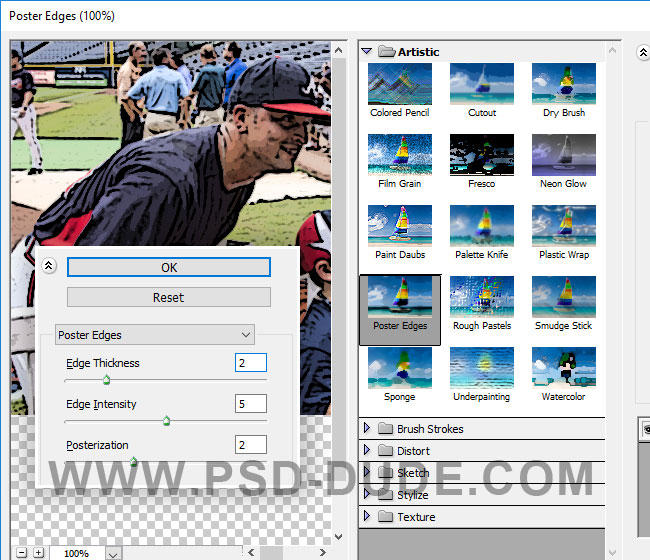Open the 100% zoom level dropdown

113,553
